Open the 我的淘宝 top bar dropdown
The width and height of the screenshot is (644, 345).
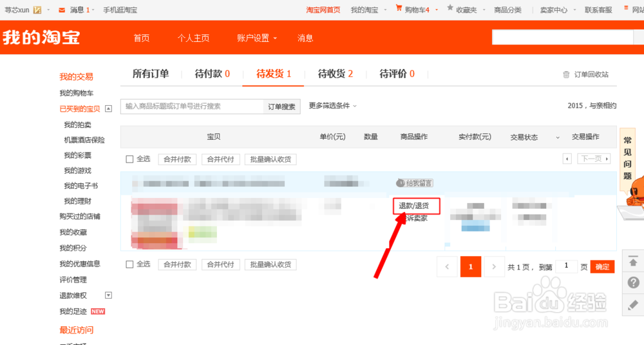(x=368, y=10)
